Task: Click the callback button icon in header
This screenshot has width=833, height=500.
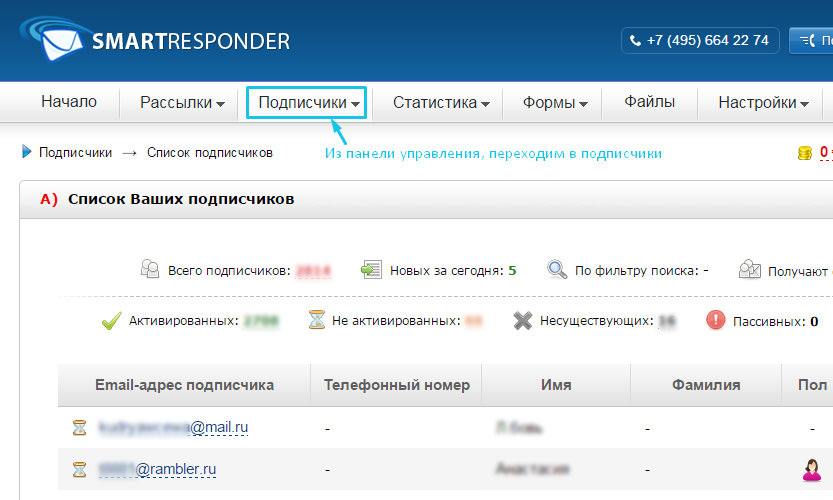Action: click(x=808, y=40)
